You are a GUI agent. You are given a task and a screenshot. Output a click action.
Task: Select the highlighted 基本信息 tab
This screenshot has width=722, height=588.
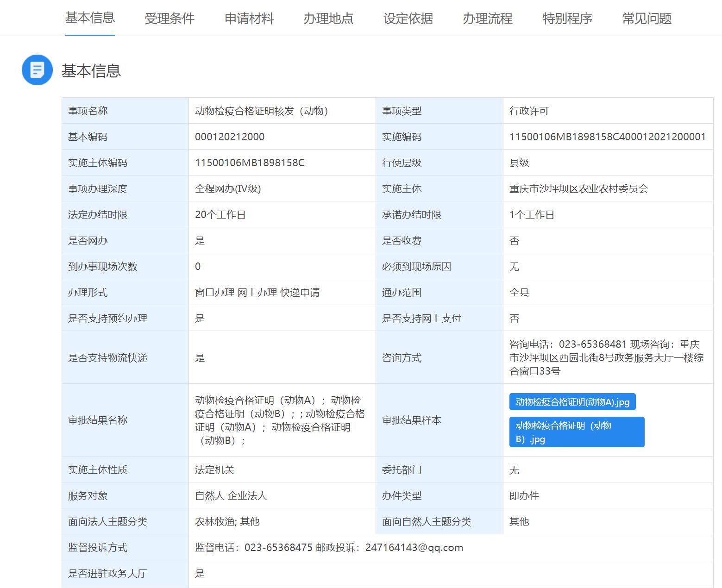89,18
